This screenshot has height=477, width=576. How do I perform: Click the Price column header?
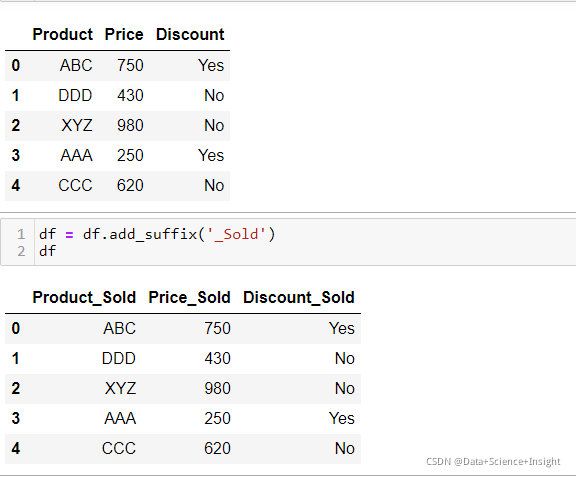click(x=124, y=35)
